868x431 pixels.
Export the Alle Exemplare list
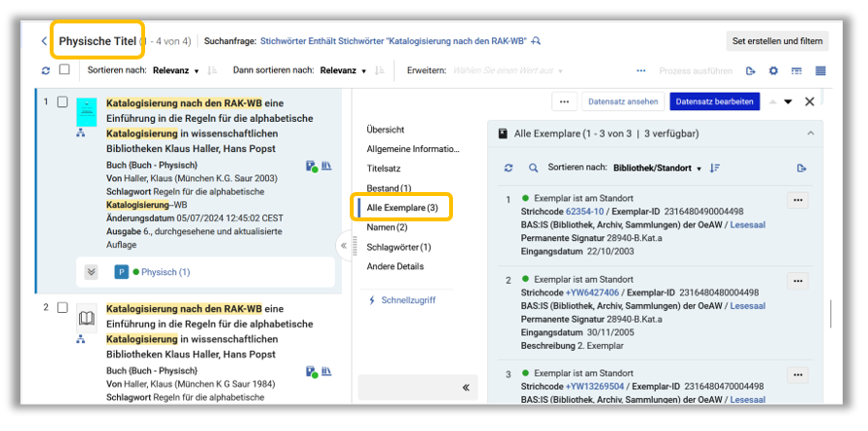click(802, 168)
